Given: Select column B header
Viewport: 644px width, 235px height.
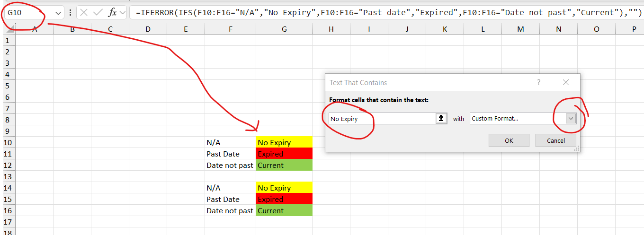Looking at the screenshot, I should [x=72, y=29].
